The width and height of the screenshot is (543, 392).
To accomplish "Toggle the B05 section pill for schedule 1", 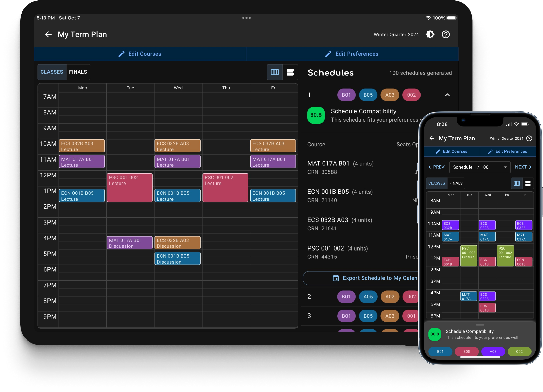I will (x=368, y=95).
